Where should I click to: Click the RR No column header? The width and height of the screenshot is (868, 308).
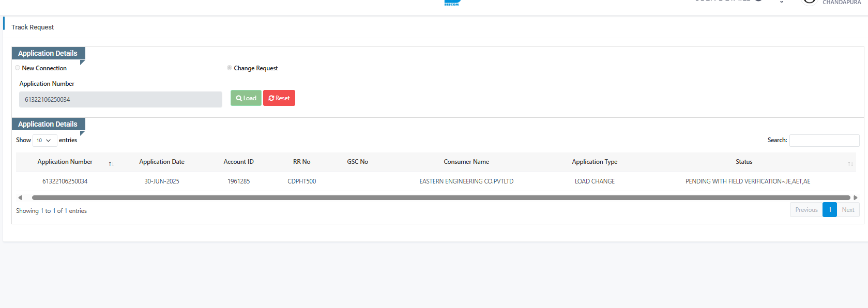click(302, 162)
